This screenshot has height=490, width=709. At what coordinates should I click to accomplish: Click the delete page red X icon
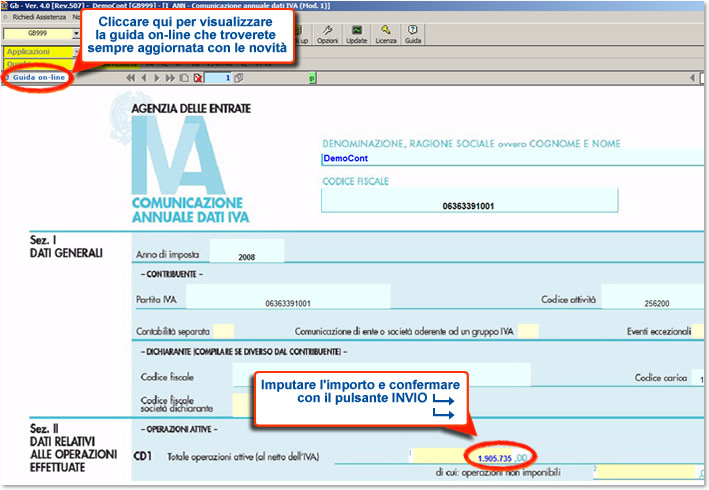pyautogui.click(x=197, y=77)
